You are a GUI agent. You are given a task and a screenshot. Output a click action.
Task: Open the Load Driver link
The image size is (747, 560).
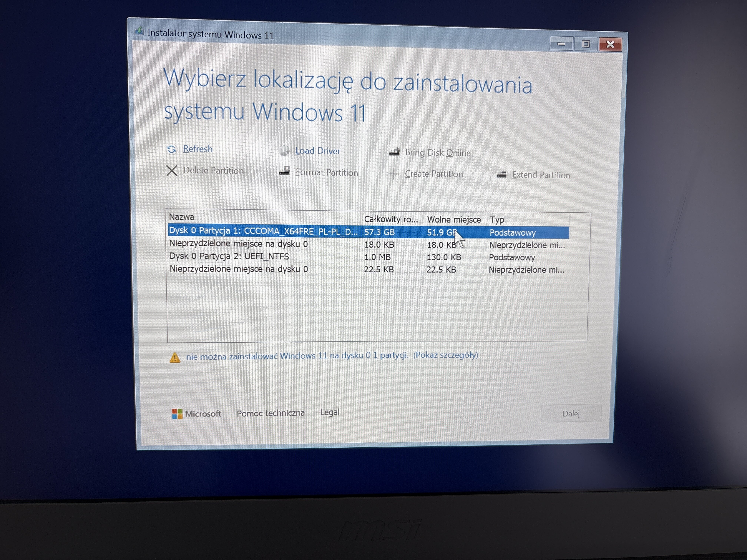pyautogui.click(x=317, y=151)
